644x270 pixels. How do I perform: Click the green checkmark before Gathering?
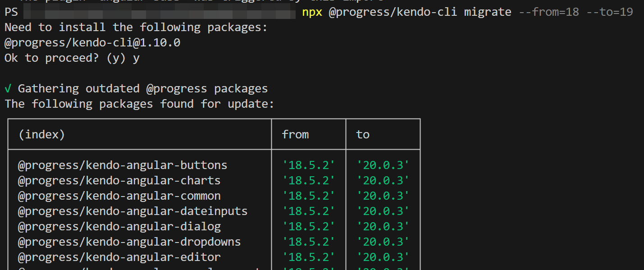(8, 89)
